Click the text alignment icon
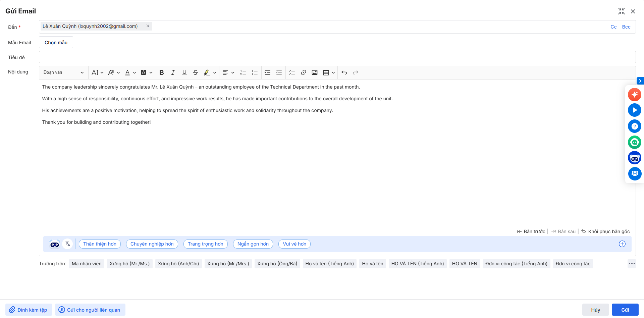644x318 pixels. coord(225,72)
